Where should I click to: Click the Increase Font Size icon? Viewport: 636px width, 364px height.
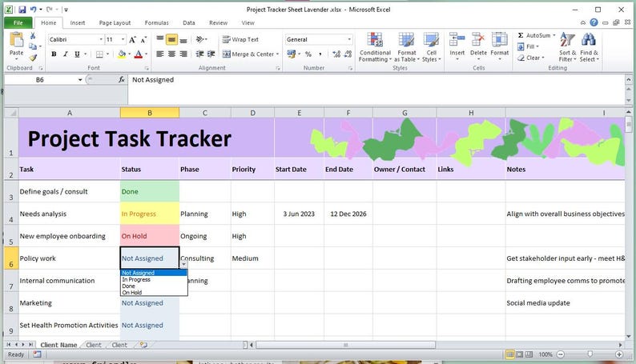[132, 40]
